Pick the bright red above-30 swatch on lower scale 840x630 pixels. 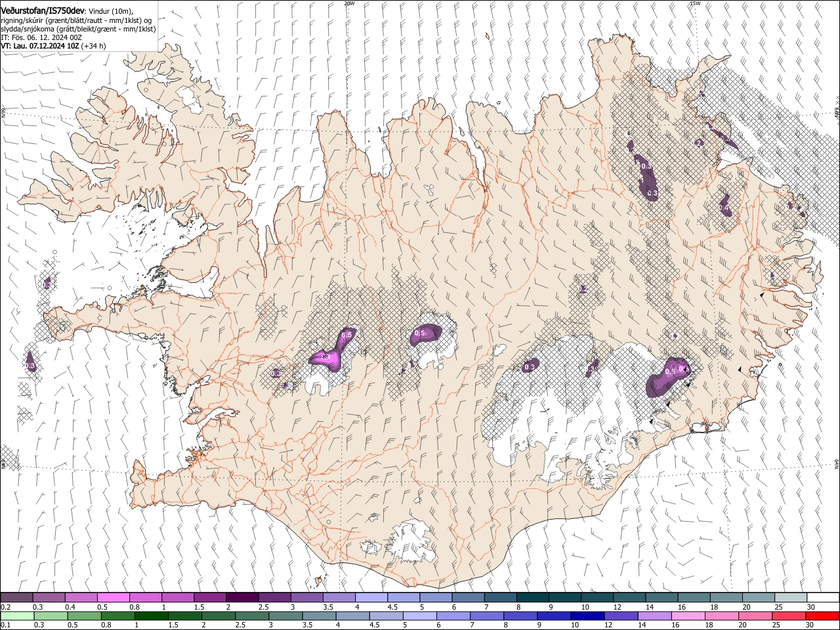(x=822, y=616)
